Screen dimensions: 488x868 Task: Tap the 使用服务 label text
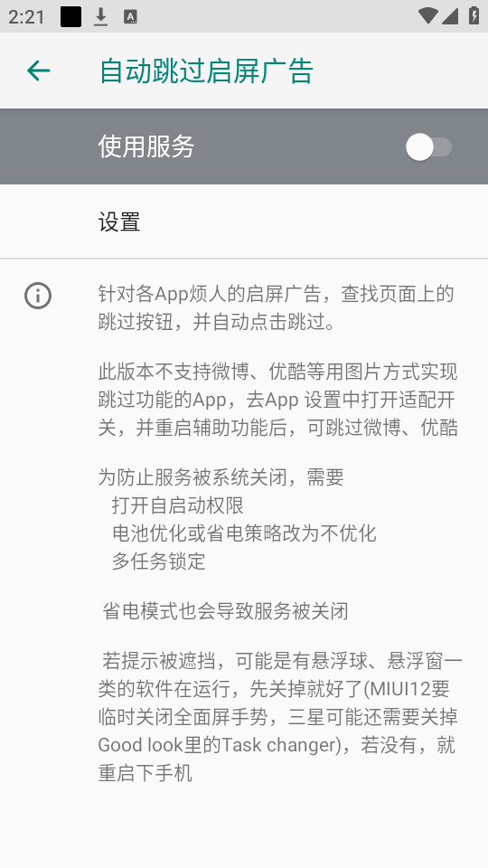coord(146,146)
